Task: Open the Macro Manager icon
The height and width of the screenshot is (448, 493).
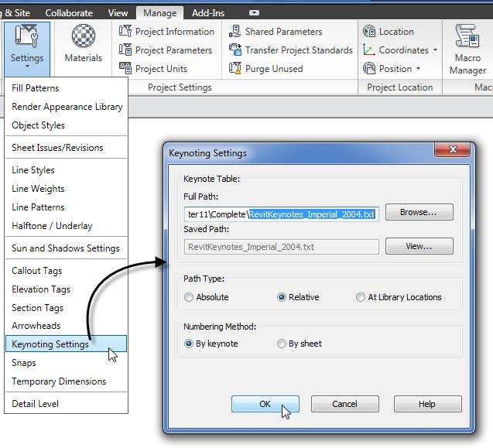Action: pos(467,36)
